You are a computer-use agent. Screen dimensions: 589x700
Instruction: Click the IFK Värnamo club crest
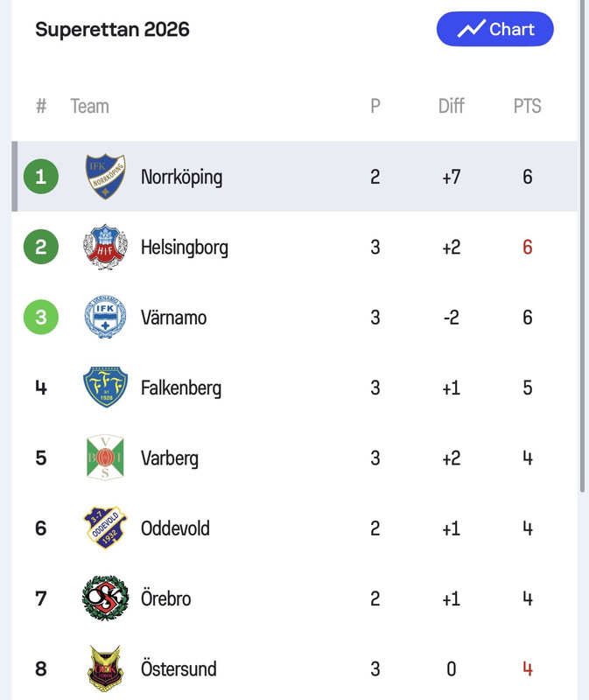[x=105, y=317]
